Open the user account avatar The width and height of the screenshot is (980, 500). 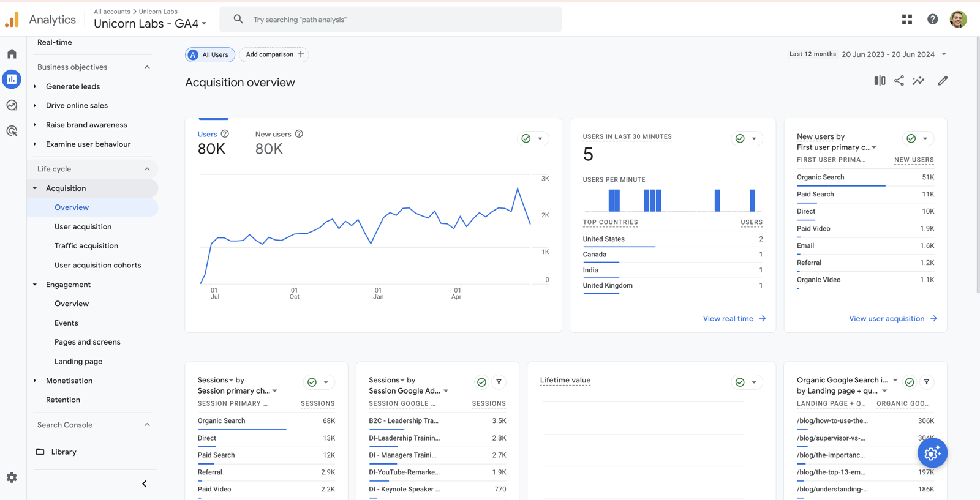958,20
